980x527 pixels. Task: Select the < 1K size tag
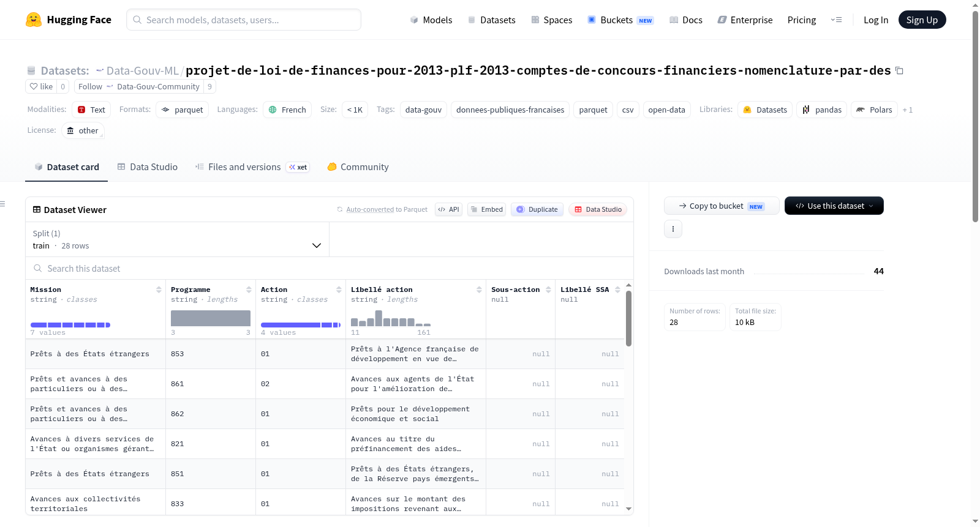355,110
